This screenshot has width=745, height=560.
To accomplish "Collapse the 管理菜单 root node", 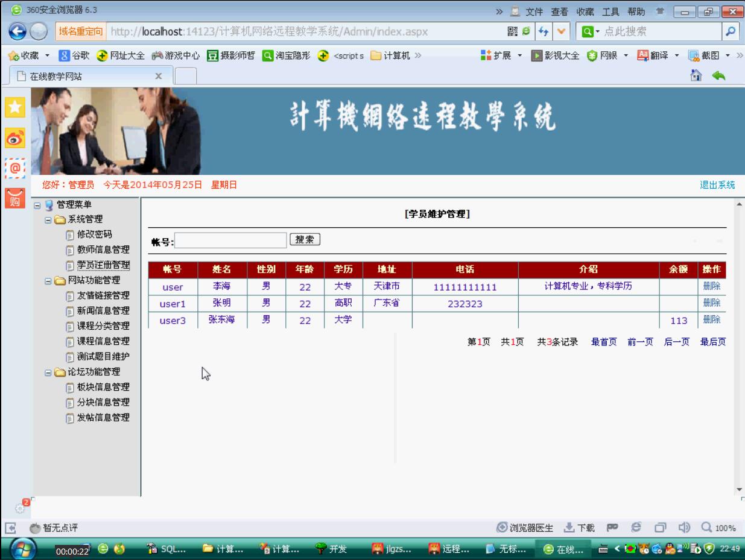I will 37,205.
